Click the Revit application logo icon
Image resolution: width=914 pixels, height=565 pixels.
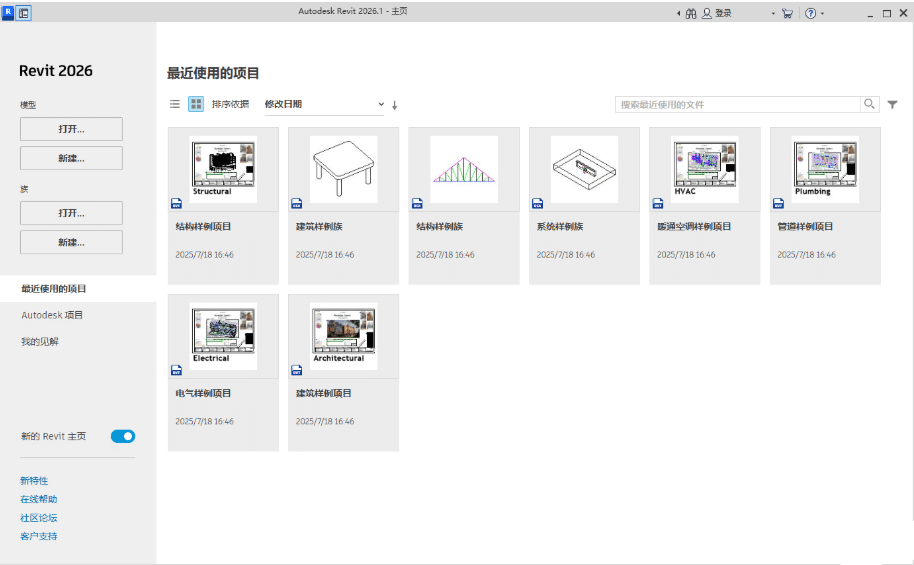coord(8,13)
